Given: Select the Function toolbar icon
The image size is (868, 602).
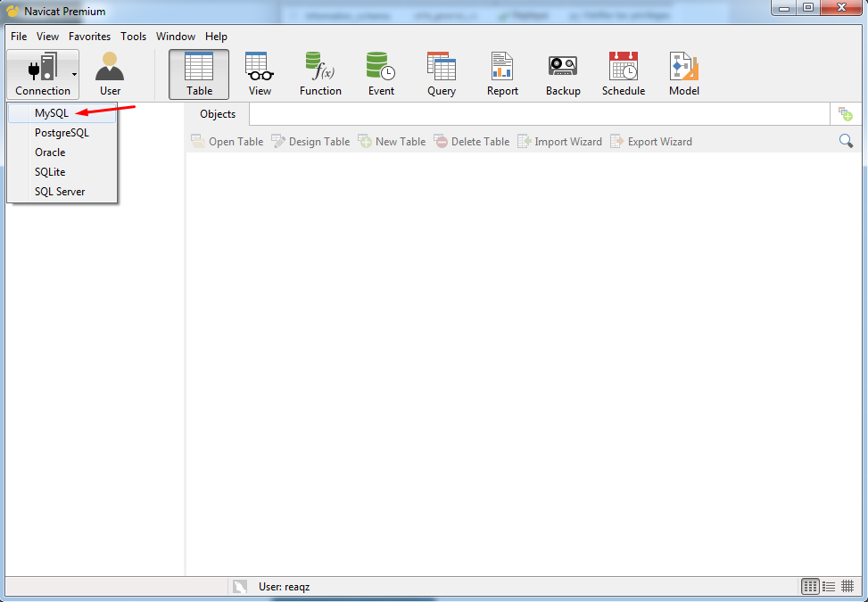Looking at the screenshot, I should pyautogui.click(x=320, y=74).
